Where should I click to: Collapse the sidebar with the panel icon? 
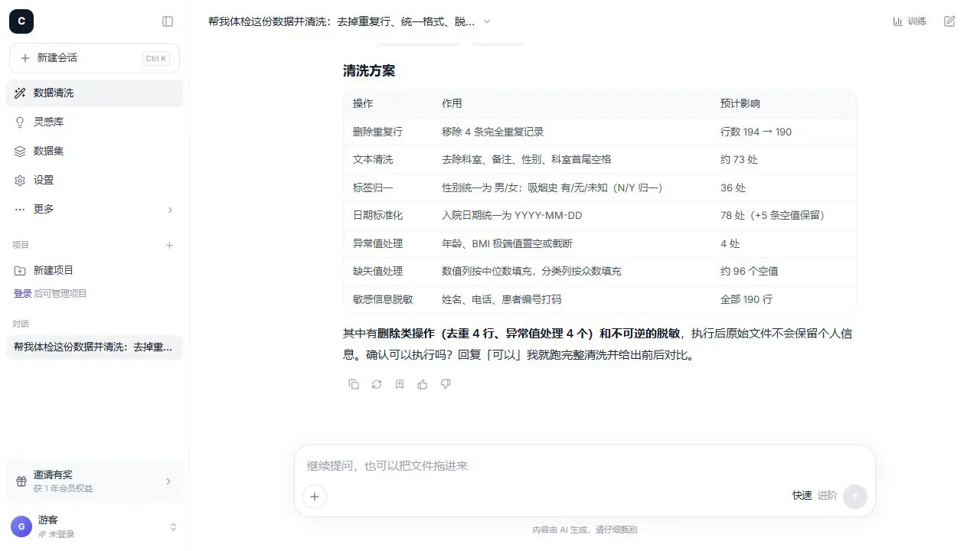(x=168, y=21)
